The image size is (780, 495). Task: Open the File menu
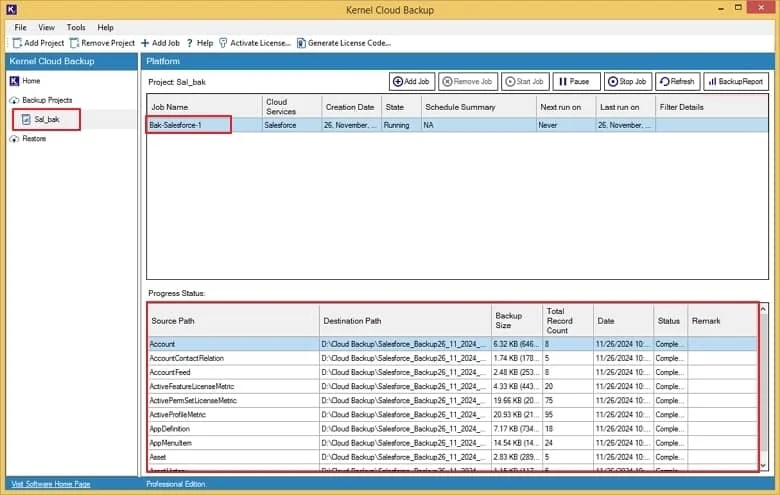20,27
